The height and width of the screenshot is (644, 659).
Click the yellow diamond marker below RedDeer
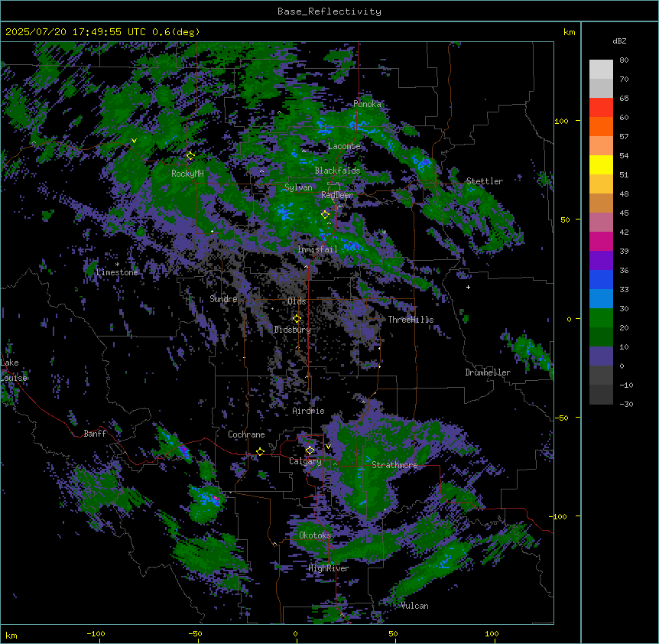point(325,214)
